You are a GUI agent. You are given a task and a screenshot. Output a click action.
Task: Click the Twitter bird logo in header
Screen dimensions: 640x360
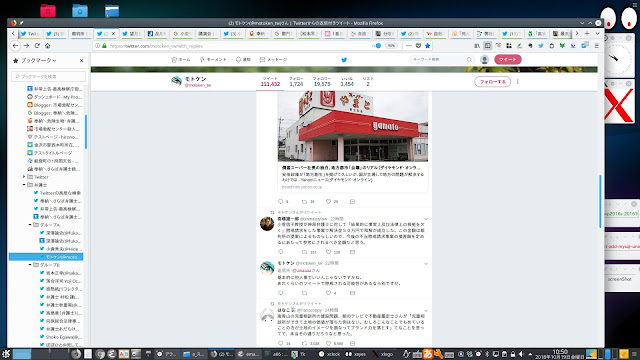pos(344,60)
